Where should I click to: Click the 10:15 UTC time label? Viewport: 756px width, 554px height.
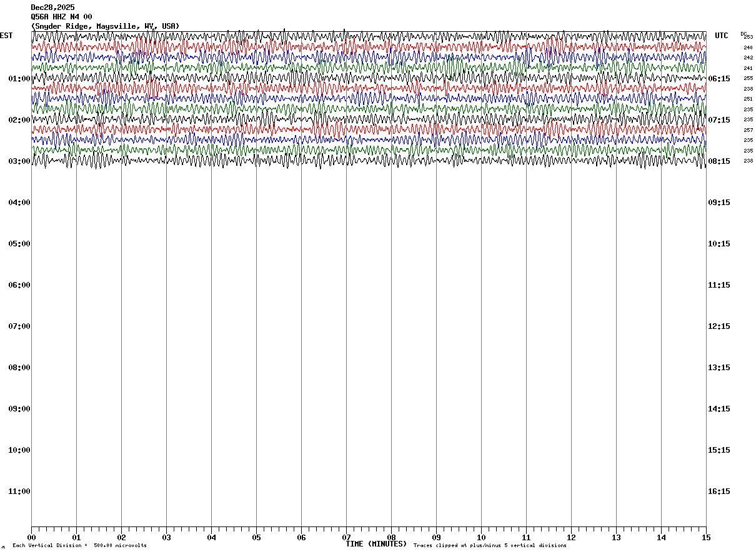[719, 244]
